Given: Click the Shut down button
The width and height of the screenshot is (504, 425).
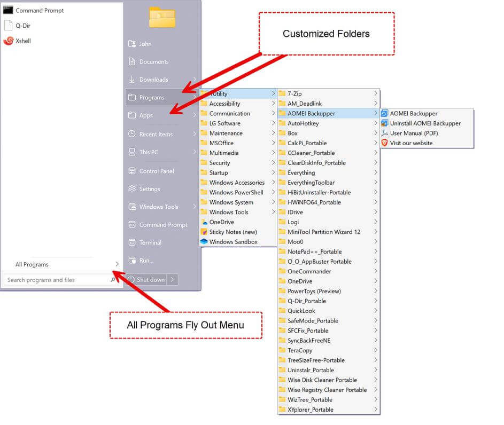Looking at the screenshot, I should point(146,279).
